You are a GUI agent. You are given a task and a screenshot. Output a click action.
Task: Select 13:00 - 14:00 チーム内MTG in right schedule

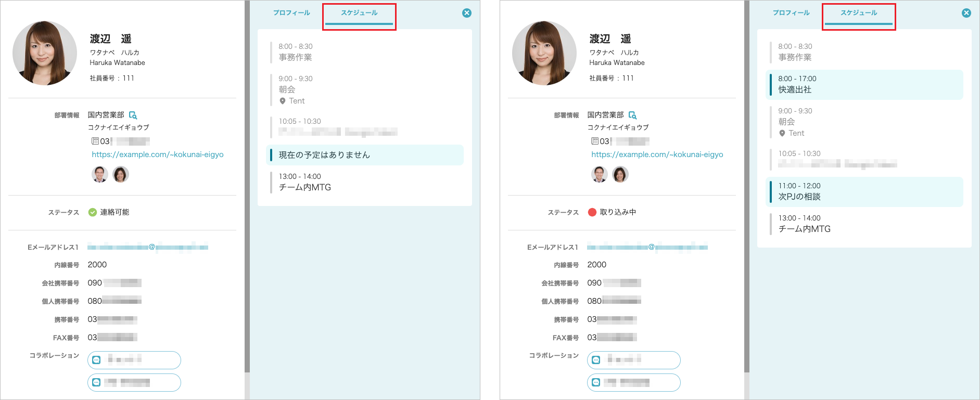coord(864,224)
